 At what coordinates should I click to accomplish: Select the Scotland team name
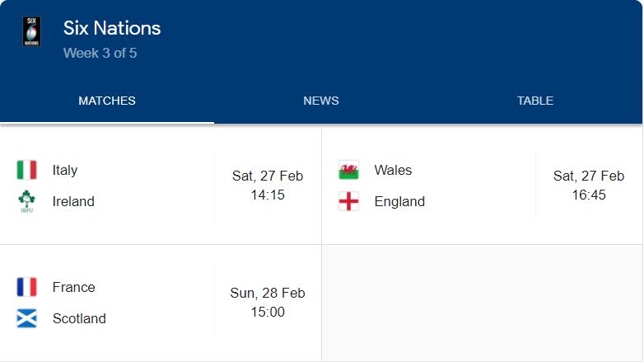point(79,318)
